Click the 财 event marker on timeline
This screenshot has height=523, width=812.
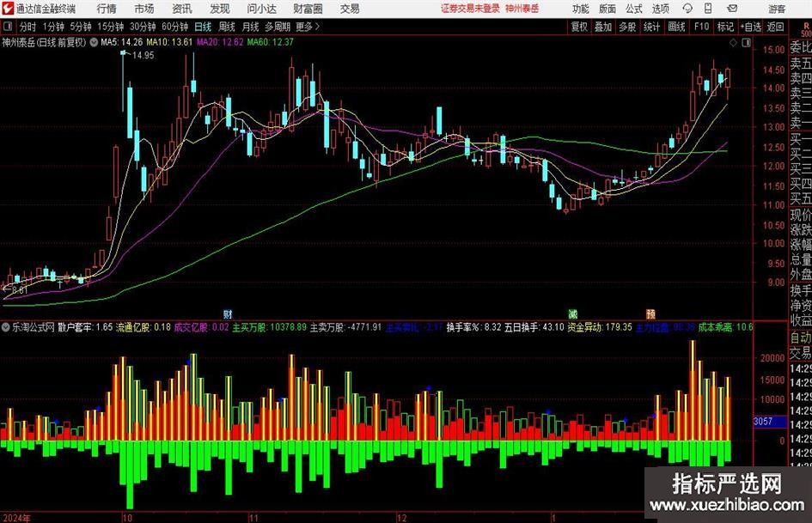[x=228, y=314]
